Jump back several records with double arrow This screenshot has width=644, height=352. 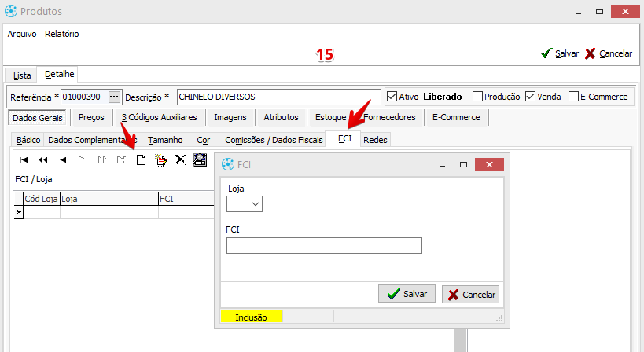[x=43, y=159]
